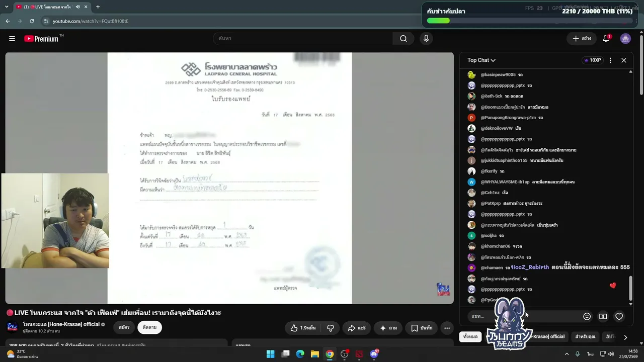
Task: Open Discord from the taskbar
Action: (374, 354)
